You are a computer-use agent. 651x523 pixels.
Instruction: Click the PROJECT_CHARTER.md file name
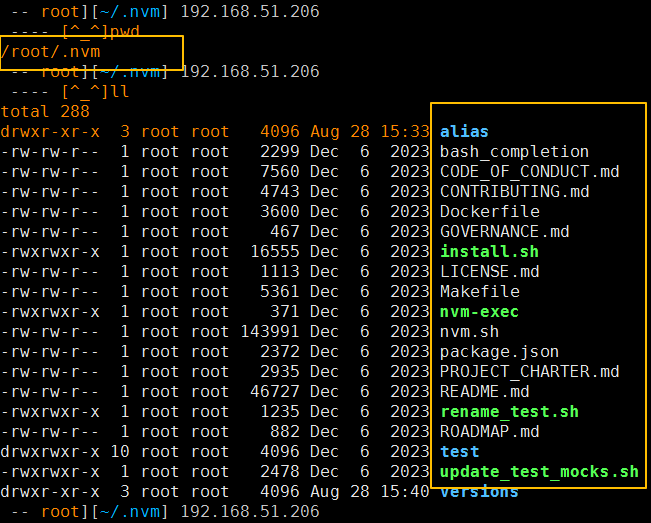point(529,371)
